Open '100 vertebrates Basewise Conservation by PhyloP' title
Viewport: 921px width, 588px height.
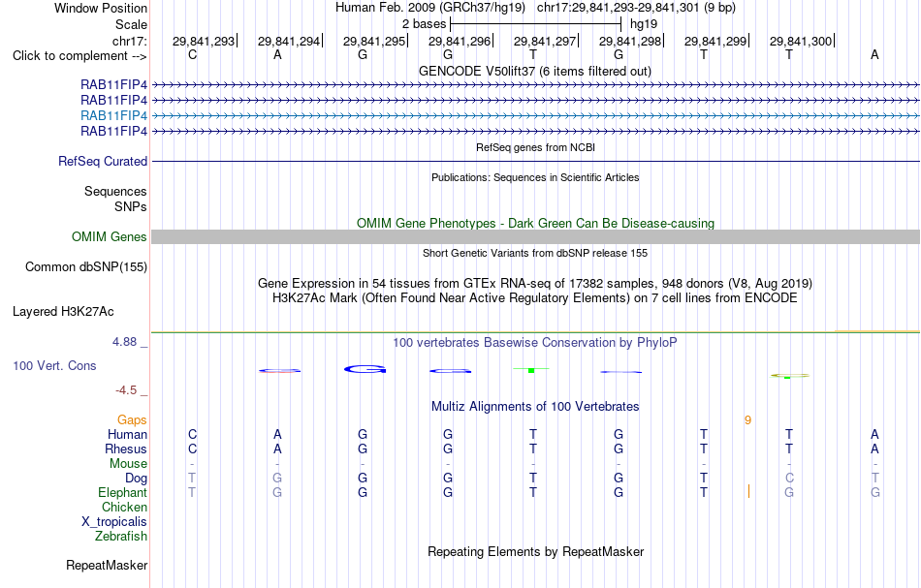point(535,343)
